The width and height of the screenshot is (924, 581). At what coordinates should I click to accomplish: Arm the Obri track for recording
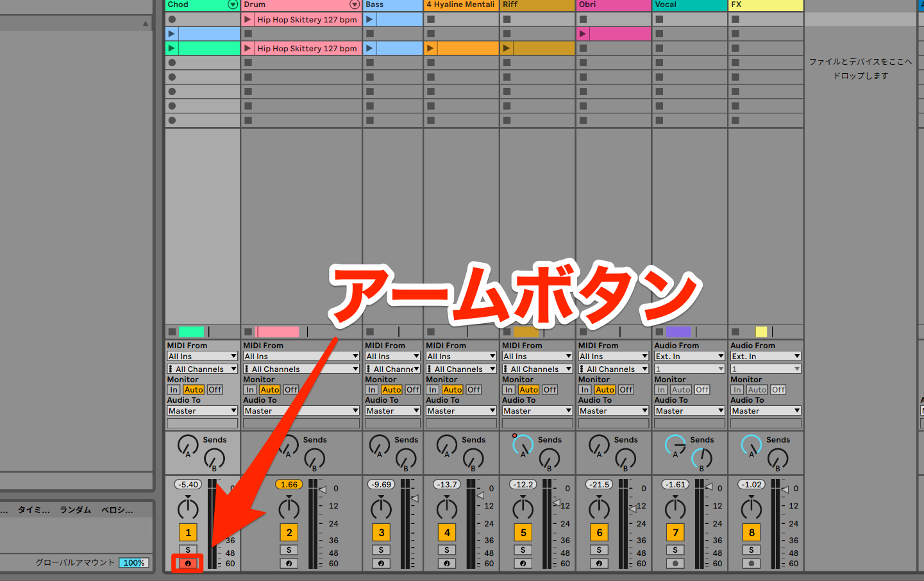point(599,564)
